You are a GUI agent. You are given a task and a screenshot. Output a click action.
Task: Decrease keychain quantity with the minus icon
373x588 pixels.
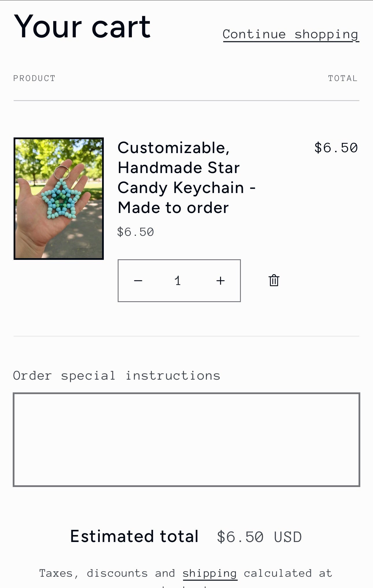coord(138,280)
